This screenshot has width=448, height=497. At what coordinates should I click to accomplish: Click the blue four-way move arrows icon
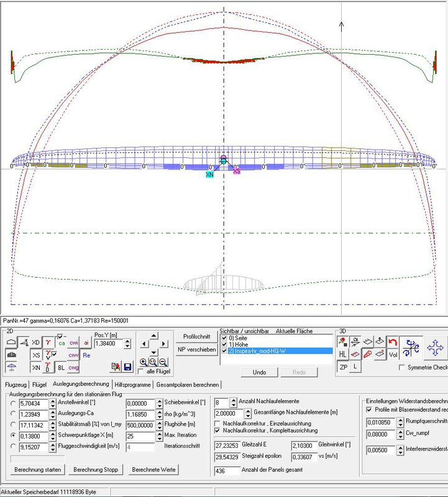tap(436, 348)
